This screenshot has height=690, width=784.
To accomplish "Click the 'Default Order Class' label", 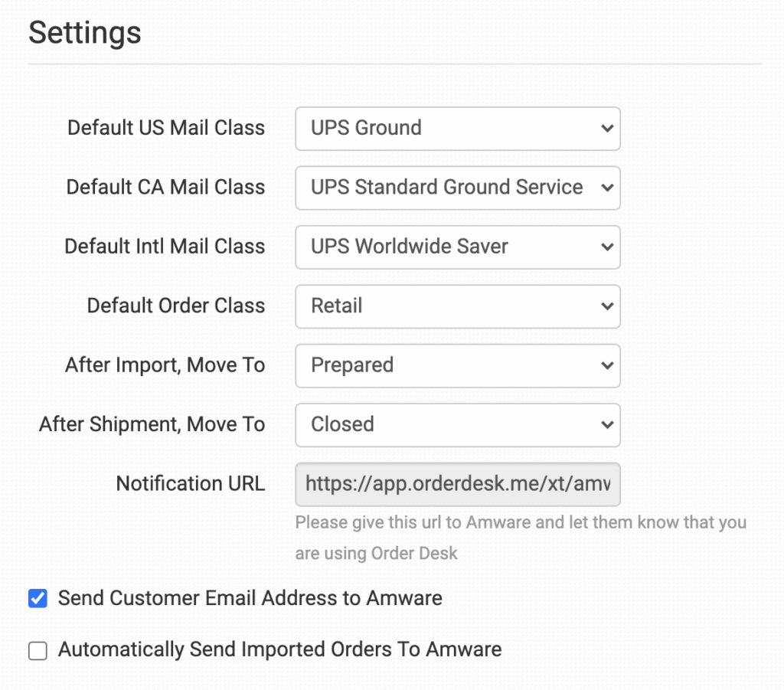I will click(x=176, y=306).
